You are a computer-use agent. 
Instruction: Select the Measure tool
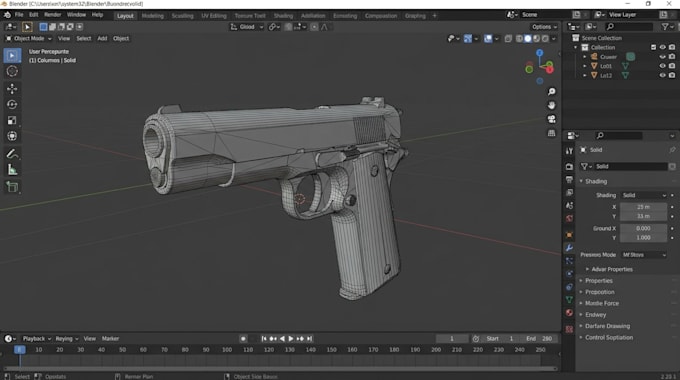click(x=12, y=170)
